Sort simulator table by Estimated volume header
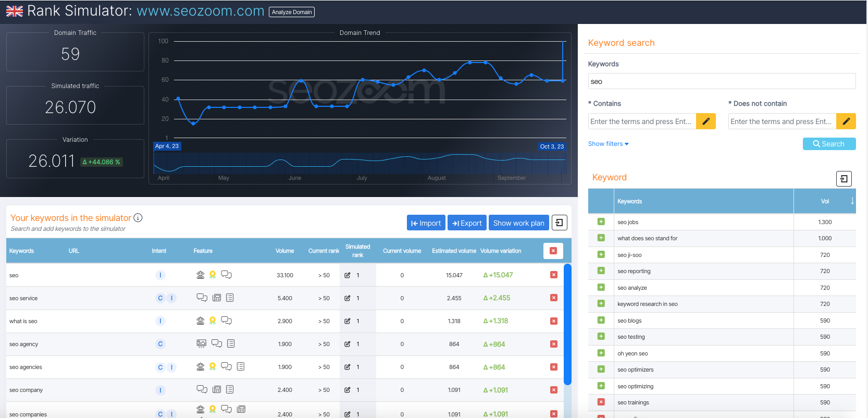 pos(454,251)
